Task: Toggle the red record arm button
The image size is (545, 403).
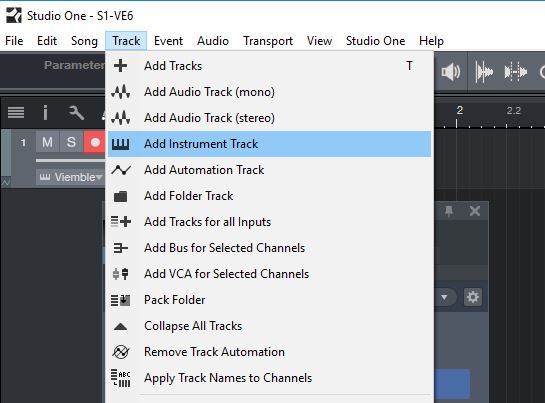Action: pyautogui.click(x=95, y=142)
